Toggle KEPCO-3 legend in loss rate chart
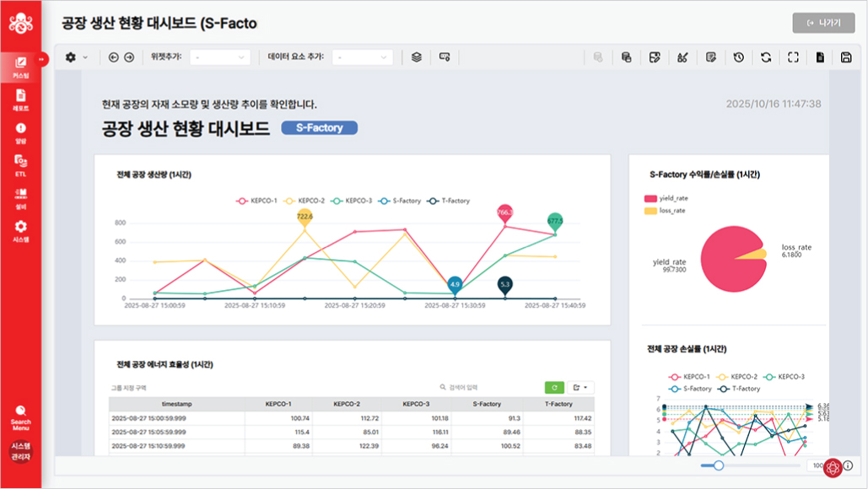Screen dimensions: 868x489 (784, 377)
